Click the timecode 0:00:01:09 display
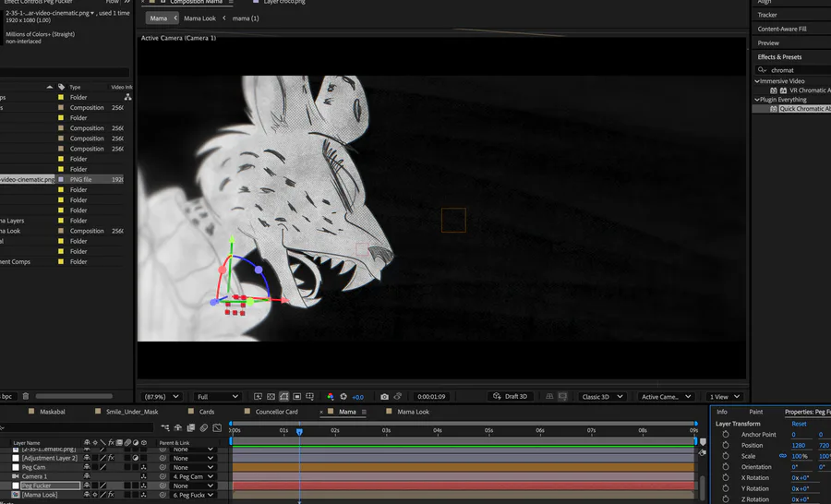Screen dimensions: 831x504 431,396
